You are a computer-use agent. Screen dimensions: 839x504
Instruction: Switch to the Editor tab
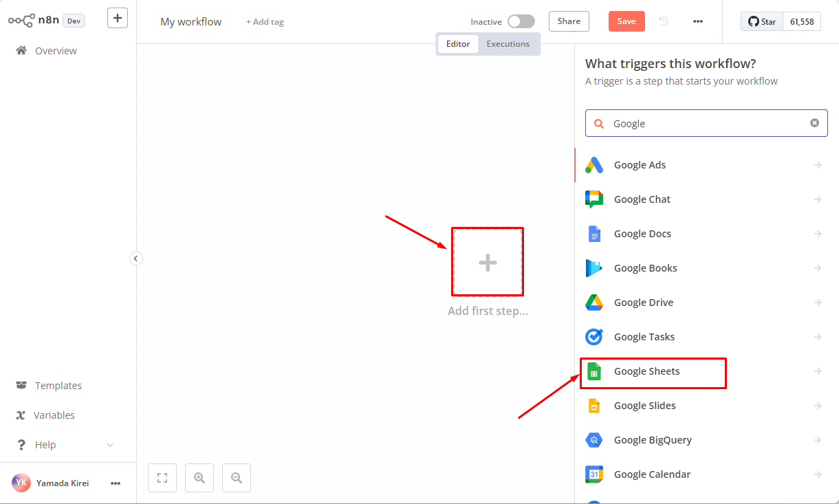458,44
